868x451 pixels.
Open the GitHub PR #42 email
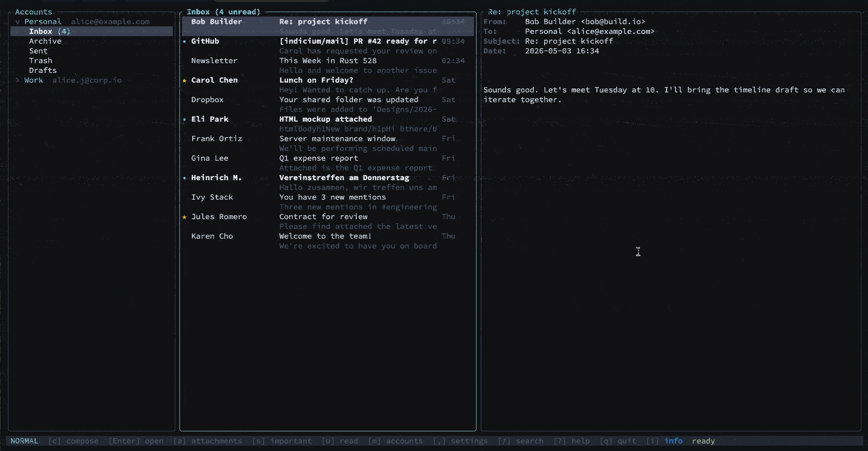pos(328,46)
